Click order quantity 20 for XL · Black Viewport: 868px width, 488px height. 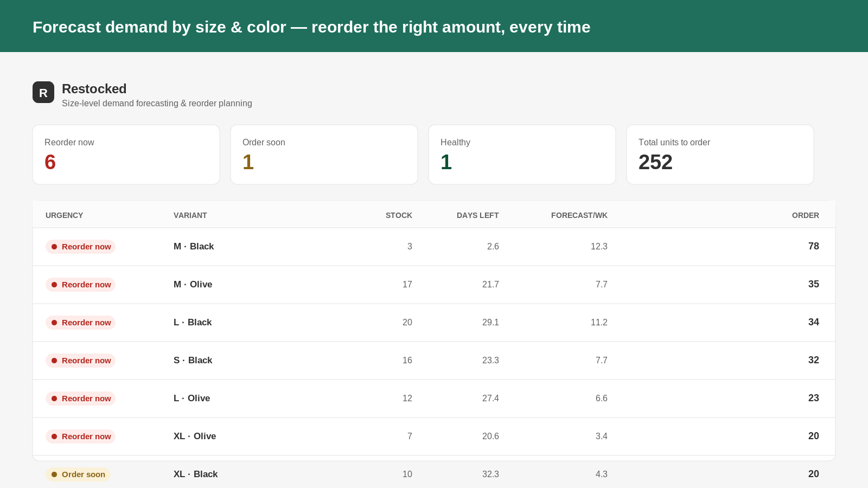tap(813, 474)
